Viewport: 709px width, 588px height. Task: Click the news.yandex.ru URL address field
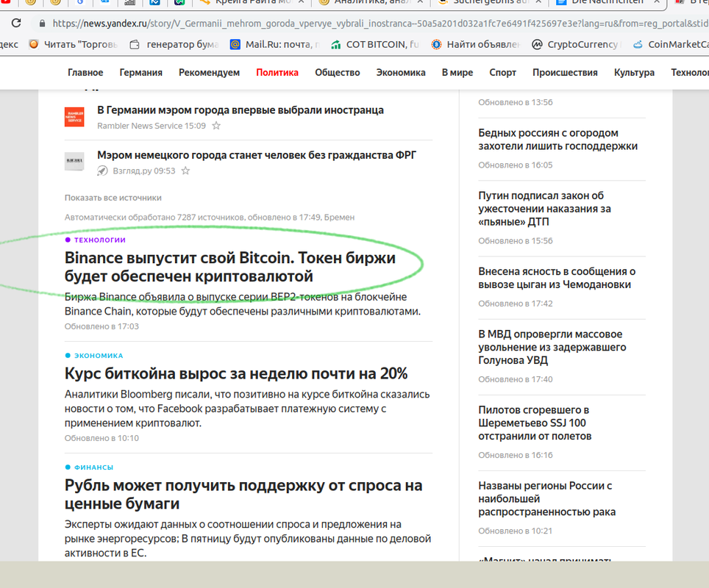pos(380,24)
